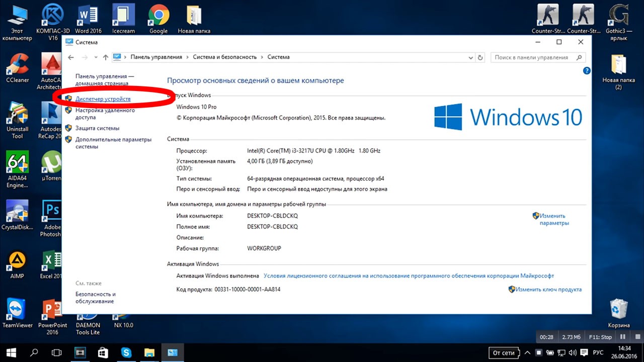Select Панель управления breadcrumb
This screenshot has height=362, width=644.
click(x=156, y=57)
